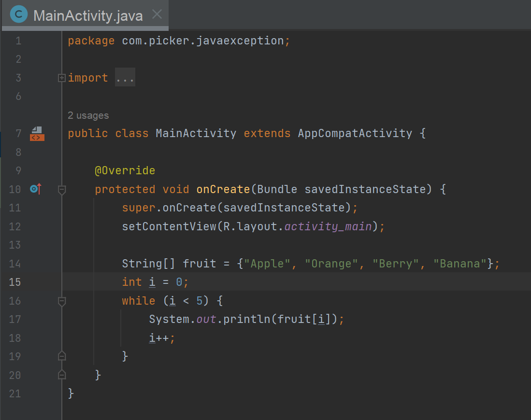Click the while keyword on line 16
The width and height of the screenshot is (531, 420).
pos(139,301)
